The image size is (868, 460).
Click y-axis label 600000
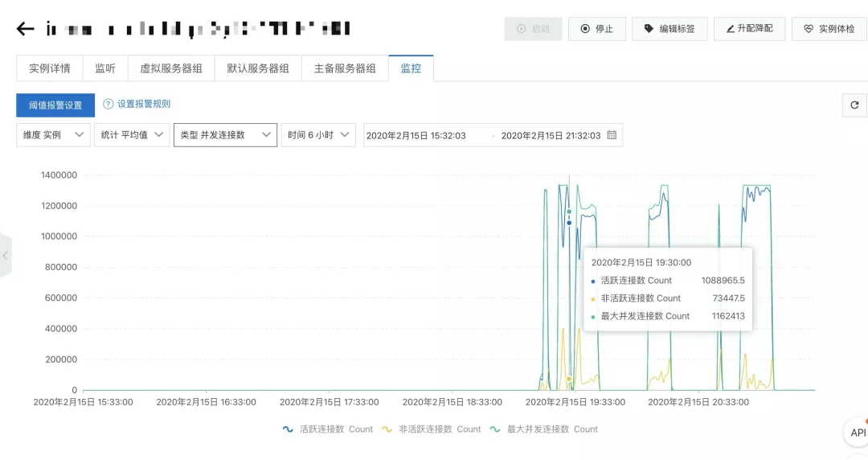click(x=61, y=298)
